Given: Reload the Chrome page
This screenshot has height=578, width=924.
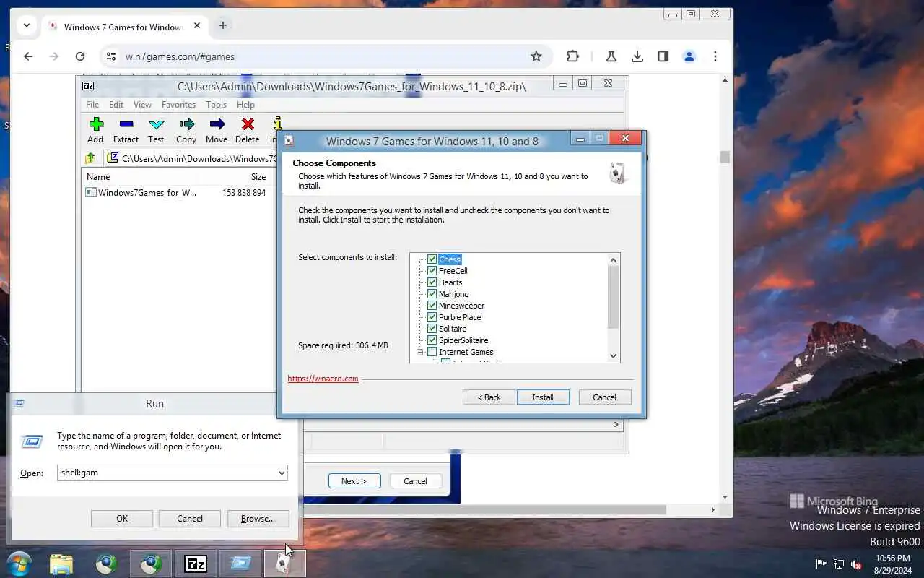Looking at the screenshot, I should coord(80,56).
